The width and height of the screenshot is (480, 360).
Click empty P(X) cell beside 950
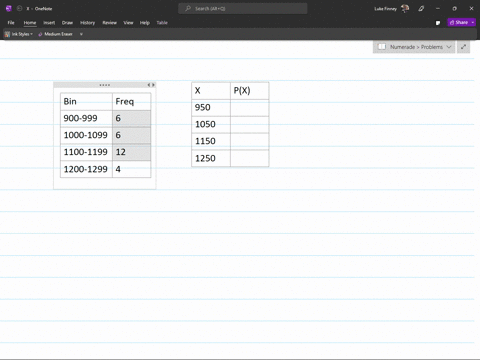[x=250, y=108]
